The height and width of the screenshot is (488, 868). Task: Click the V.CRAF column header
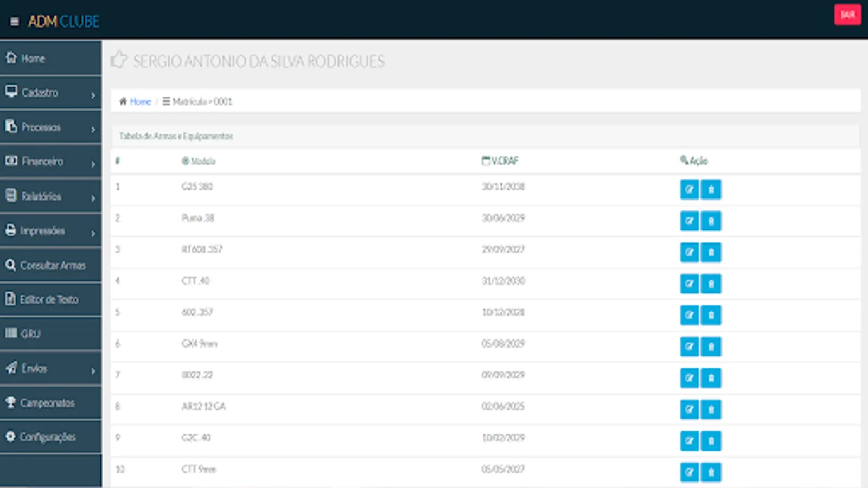(500, 160)
